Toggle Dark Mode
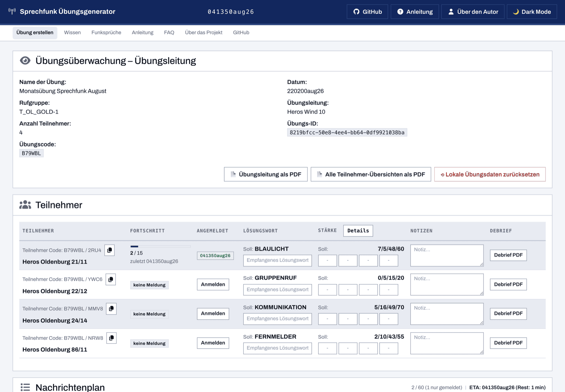The width and height of the screenshot is (565, 392). point(532,12)
